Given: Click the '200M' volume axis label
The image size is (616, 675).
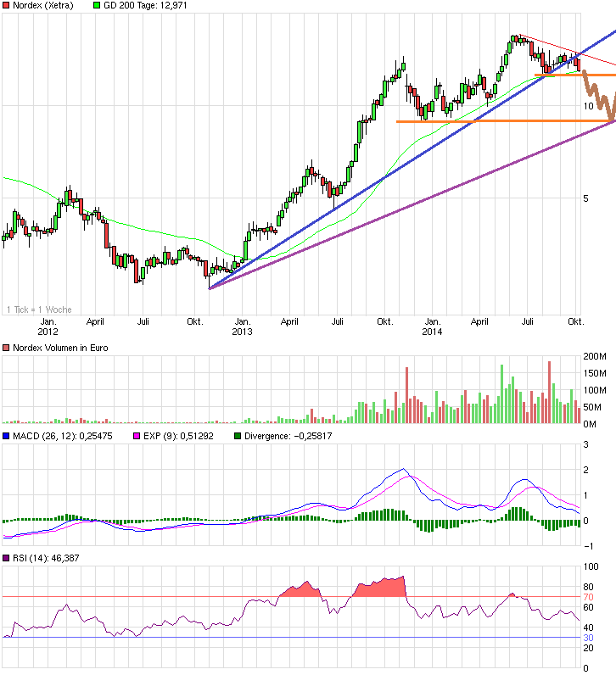Looking at the screenshot, I should [x=595, y=356].
